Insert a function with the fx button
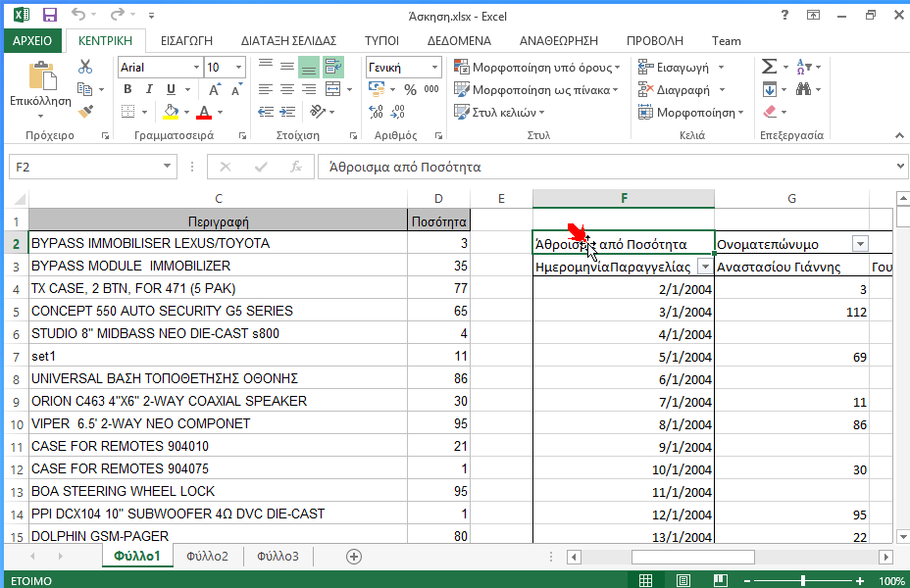 (296, 167)
